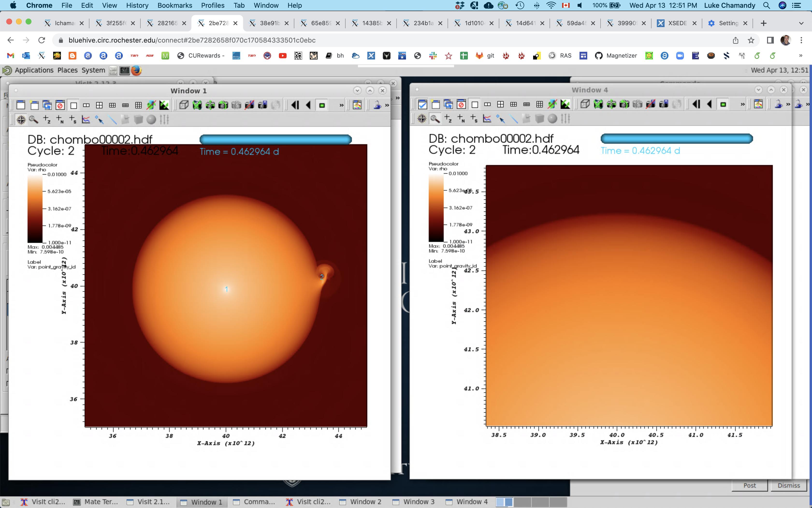Expand rightmost toolbar overflow in Window 1
The height and width of the screenshot is (508, 812).
(x=387, y=105)
